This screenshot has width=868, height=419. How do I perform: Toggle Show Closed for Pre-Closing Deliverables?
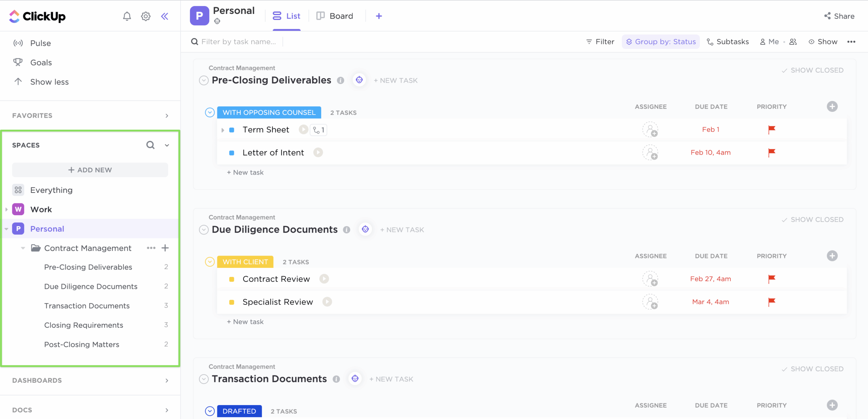tap(812, 70)
